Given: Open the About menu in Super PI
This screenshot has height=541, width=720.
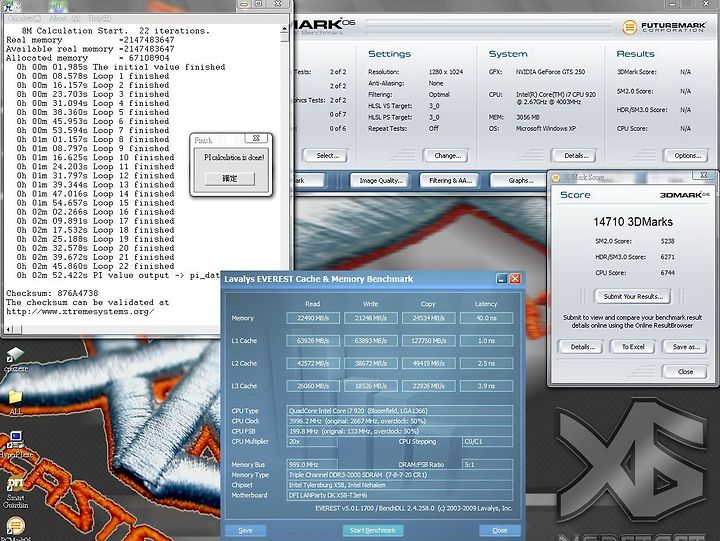Looking at the screenshot, I should click(x=65, y=18).
